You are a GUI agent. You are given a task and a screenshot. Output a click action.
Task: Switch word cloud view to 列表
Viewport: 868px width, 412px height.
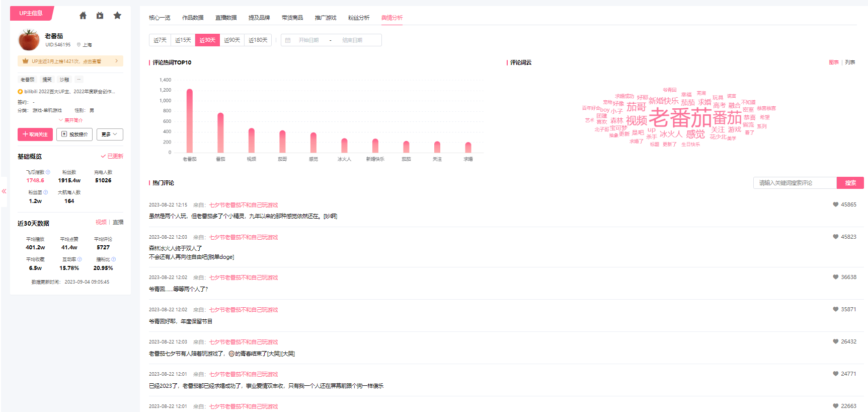(850, 62)
